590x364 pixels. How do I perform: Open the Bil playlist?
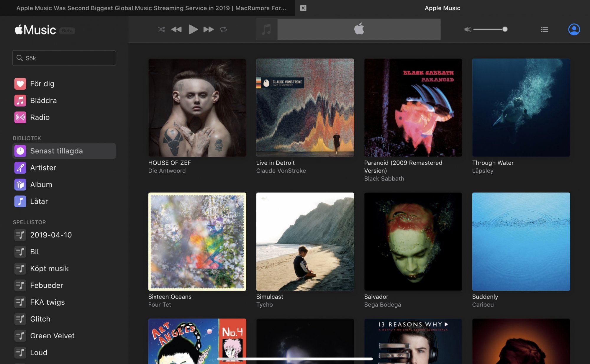(x=64, y=252)
